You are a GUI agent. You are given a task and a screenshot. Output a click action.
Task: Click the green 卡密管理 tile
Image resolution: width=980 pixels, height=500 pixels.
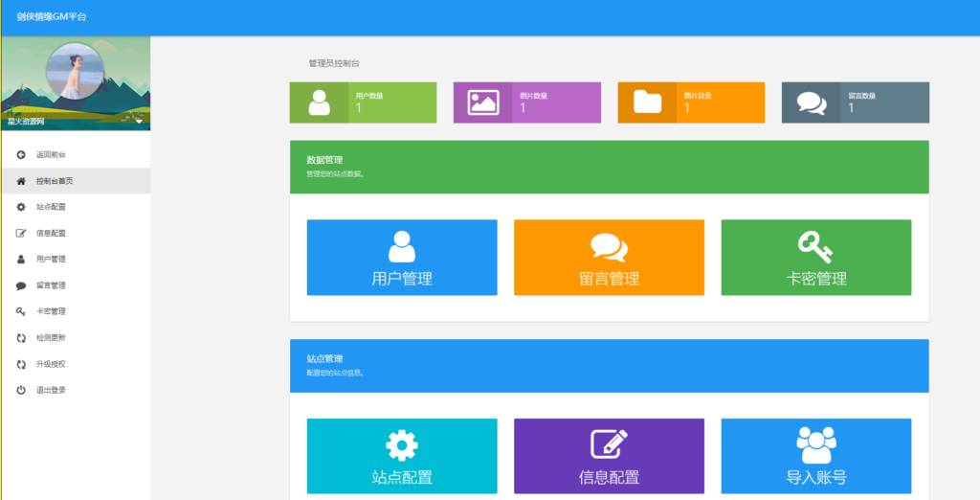click(x=815, y=258)
